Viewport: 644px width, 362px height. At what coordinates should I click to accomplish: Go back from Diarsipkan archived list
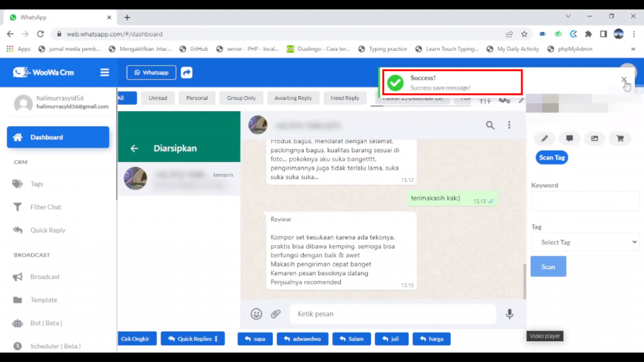(x=134, y=148)
